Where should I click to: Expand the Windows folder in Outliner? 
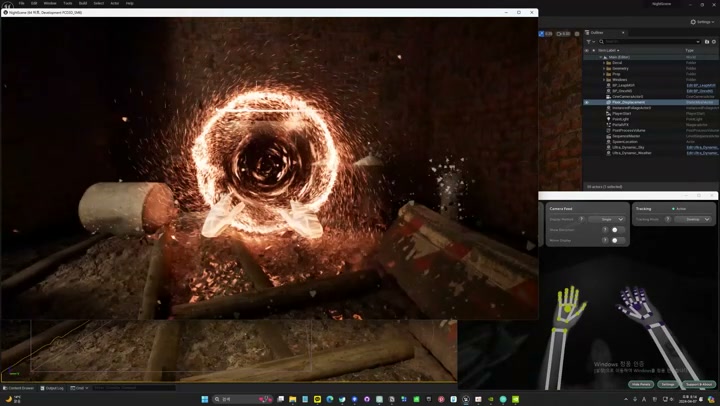point(604,80)
